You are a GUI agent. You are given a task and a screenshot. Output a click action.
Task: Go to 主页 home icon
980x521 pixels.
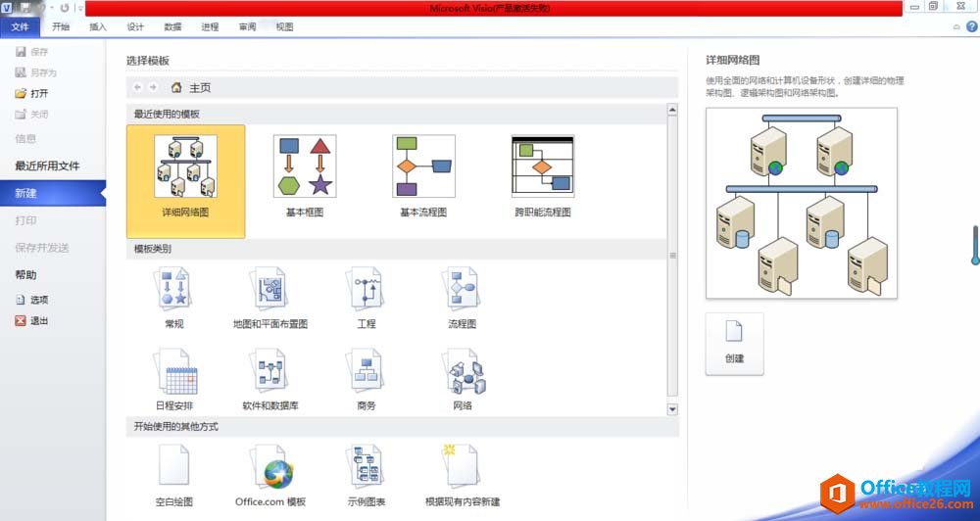pos(176,87)
